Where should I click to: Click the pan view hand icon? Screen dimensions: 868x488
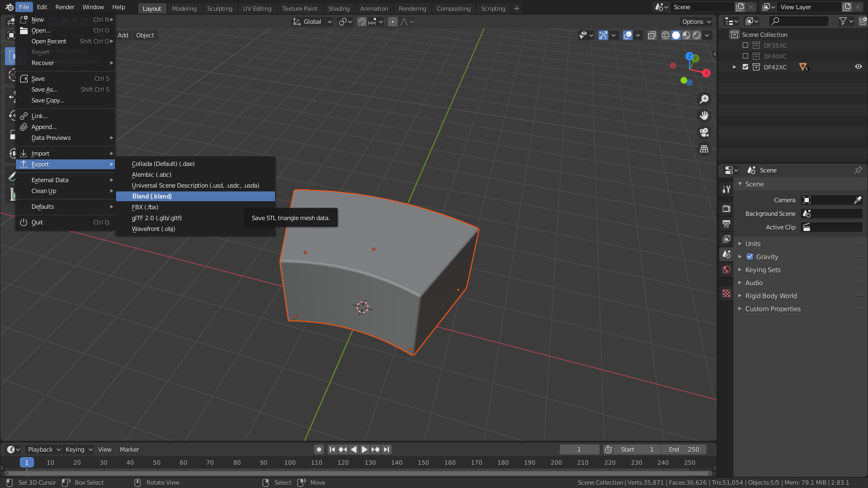[x=704, y=115]
